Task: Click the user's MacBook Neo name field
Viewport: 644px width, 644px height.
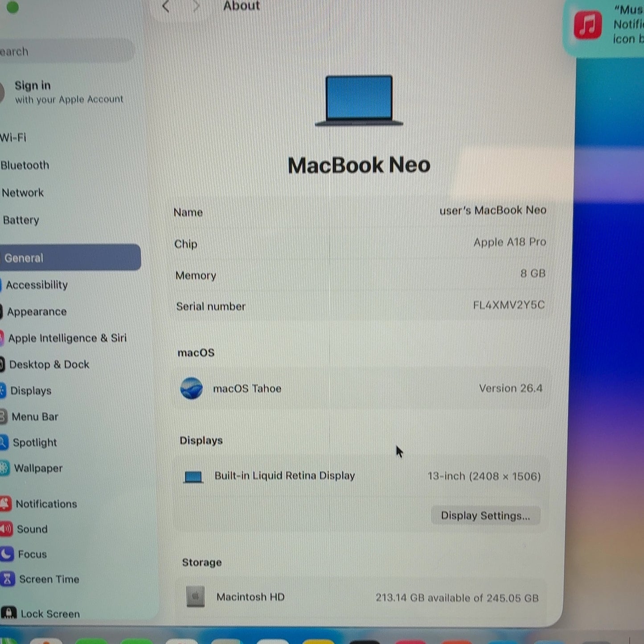Action: coord(493,210)
